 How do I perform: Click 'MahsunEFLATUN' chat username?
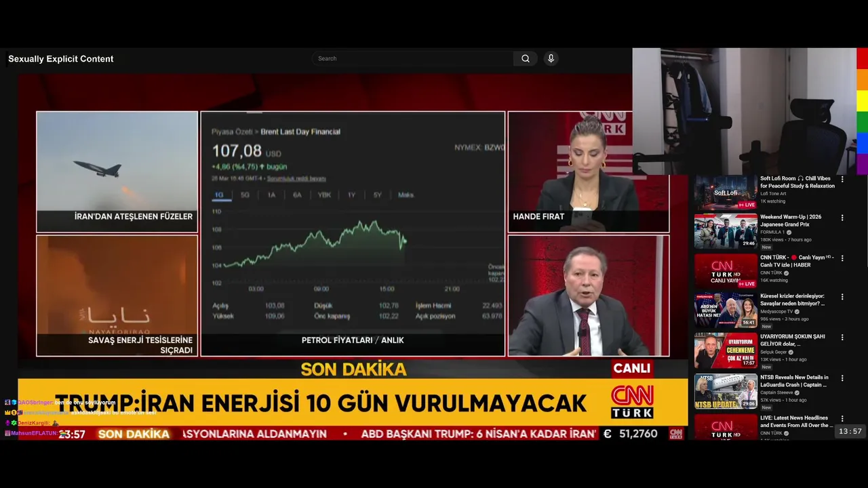click(x=35, y=433)
